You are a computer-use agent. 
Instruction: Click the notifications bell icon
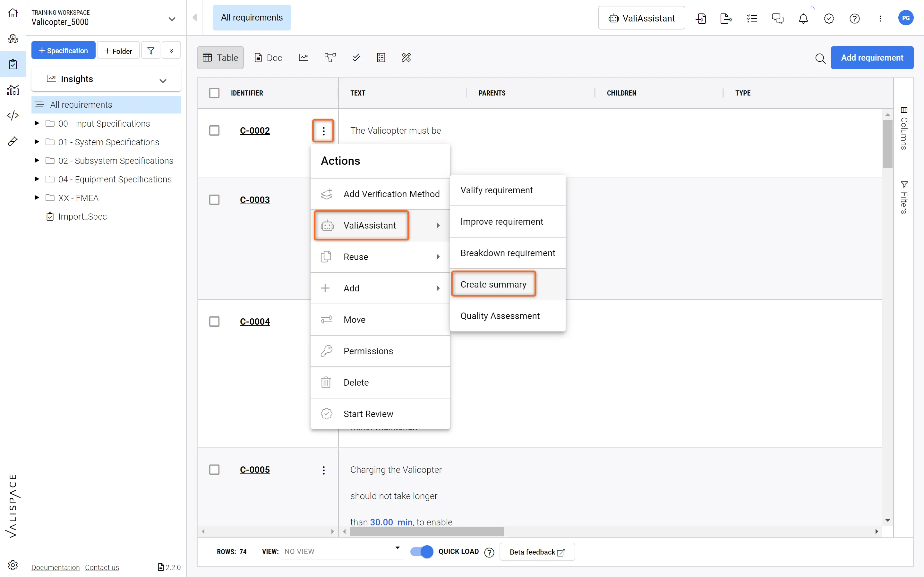803,18
